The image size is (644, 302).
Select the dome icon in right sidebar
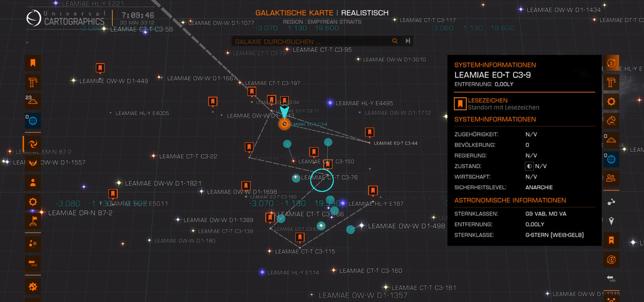pyautogui.click(x=611, y=140)
